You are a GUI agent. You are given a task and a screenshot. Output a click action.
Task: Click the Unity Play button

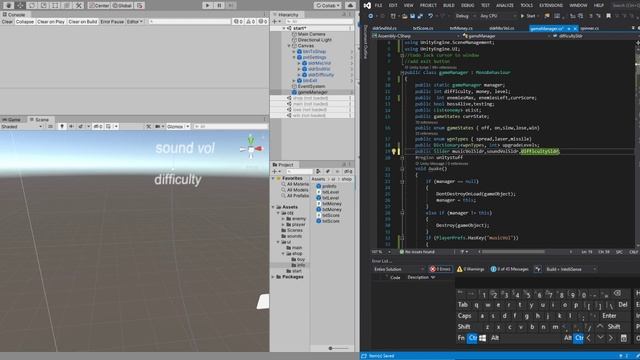click(x=207, y=5)
